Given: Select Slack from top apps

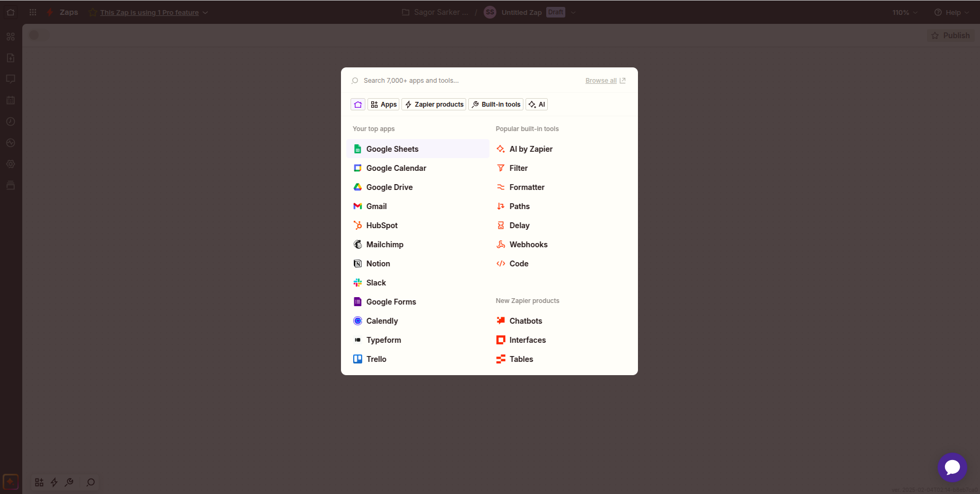Looking at the screenshot, I should pos(418,283).
